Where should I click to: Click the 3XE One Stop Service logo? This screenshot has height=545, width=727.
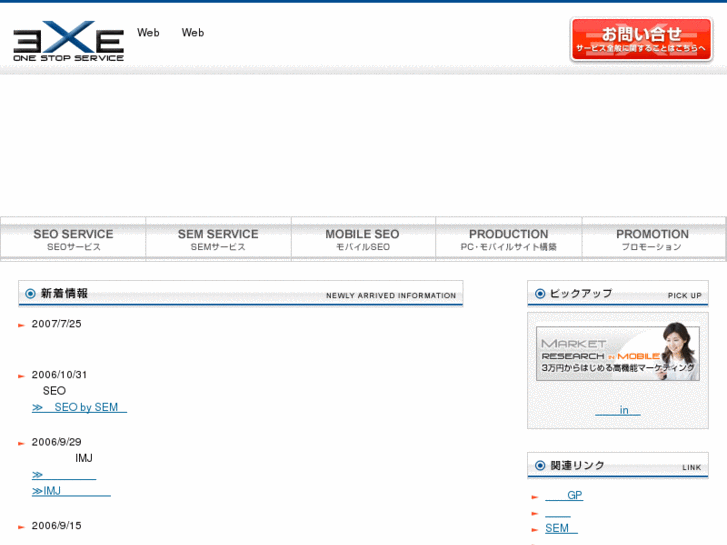click(x=69, y=41)
